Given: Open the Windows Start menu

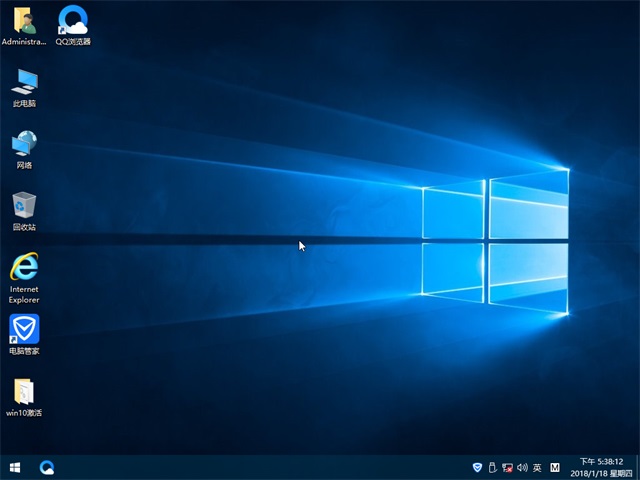Looking at the screenshot, I should [x=15, y=467].
